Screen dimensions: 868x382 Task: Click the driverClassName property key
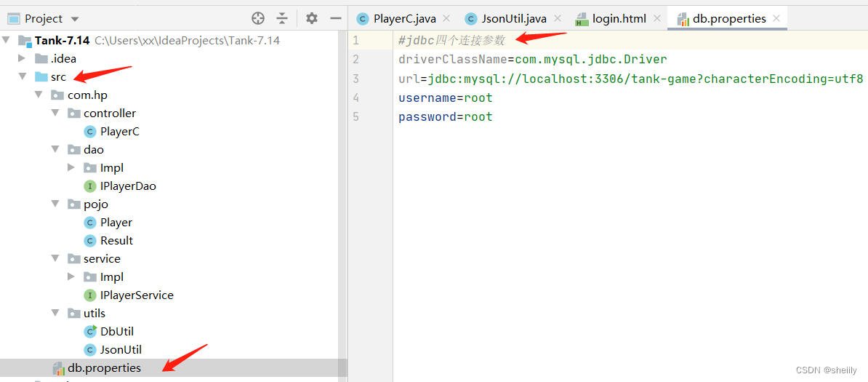(x=454, y=60)
